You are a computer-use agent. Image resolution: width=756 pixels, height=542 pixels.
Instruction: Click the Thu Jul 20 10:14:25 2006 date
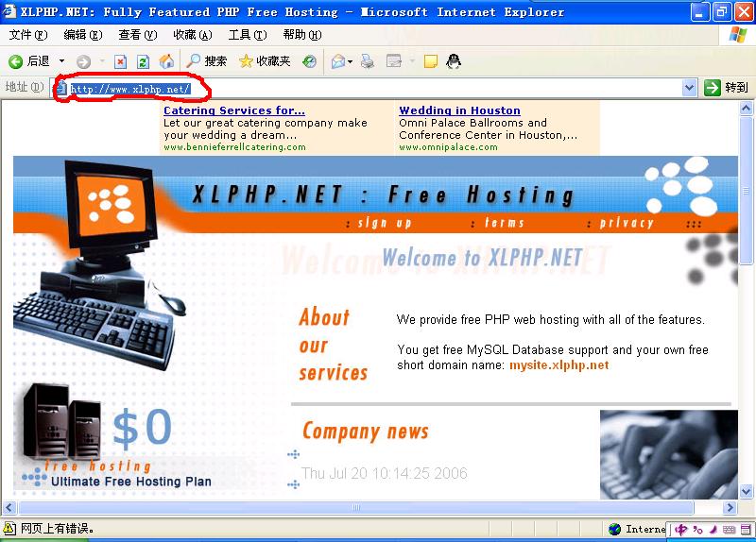pyautogui.click(x=385, y=473)
